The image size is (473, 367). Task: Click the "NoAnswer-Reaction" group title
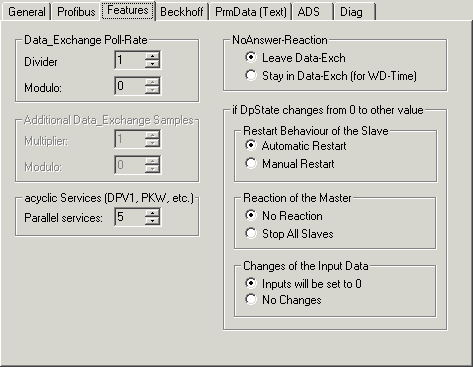(280, 40)
